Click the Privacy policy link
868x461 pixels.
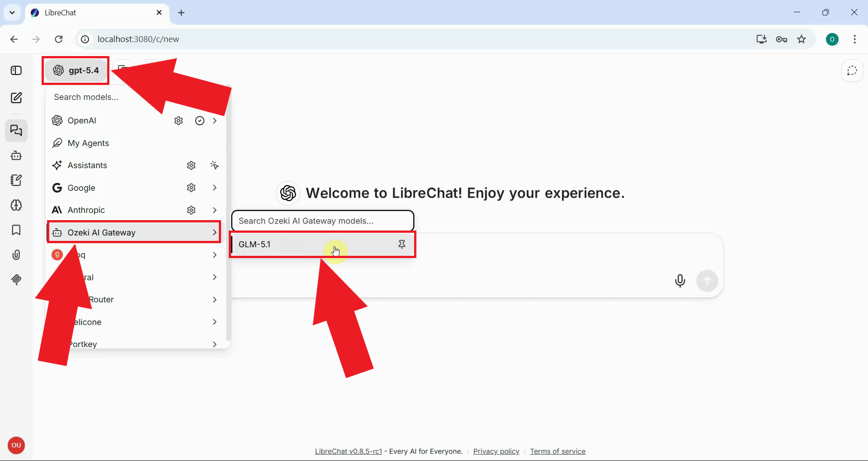point(496,451)
